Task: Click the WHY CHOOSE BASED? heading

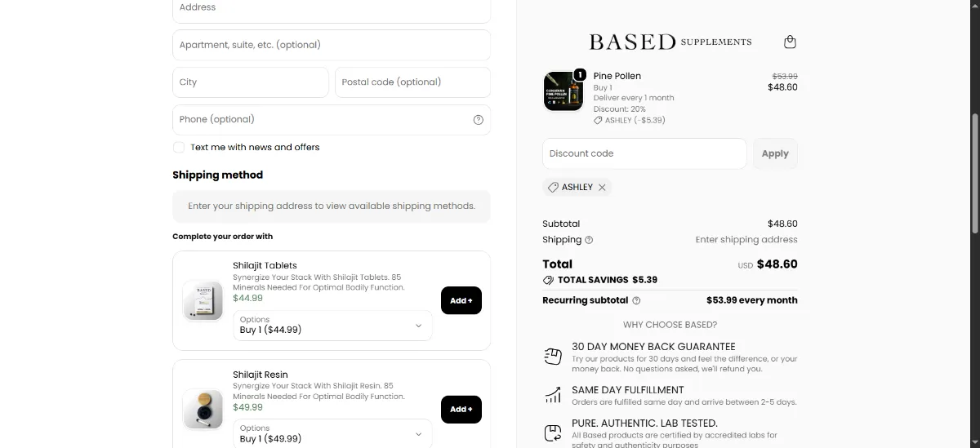Action: (670, 325)
